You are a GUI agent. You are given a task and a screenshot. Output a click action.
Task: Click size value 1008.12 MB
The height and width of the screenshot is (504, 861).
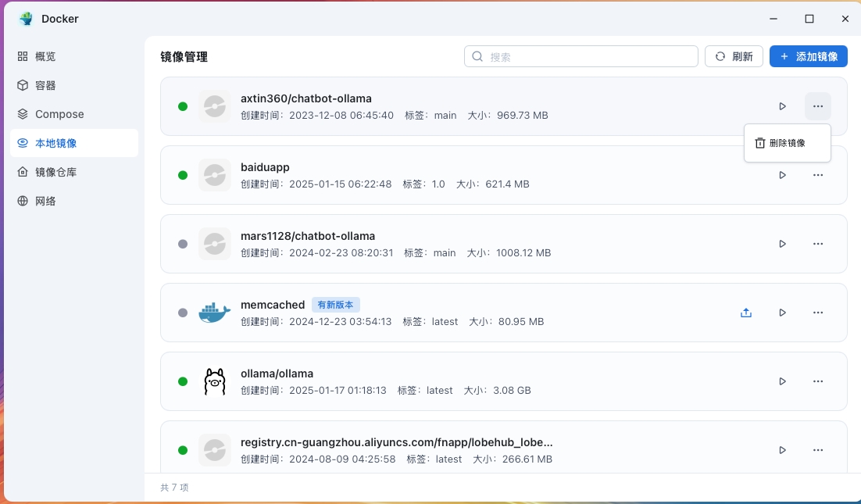point(523,253)
